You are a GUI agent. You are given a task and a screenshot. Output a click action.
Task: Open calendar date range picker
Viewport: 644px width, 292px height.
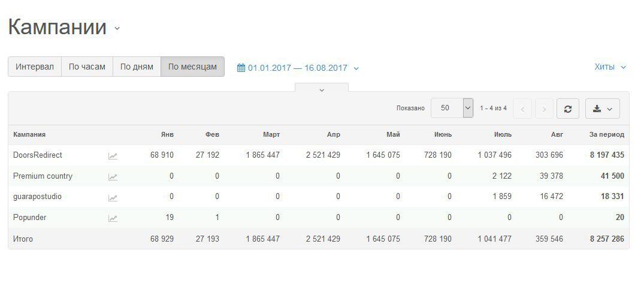298,68
